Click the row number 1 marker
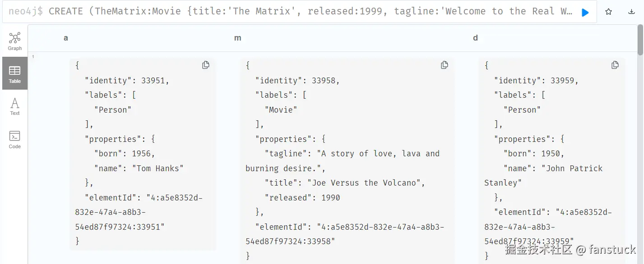644x264 pixels. (33, 57)
